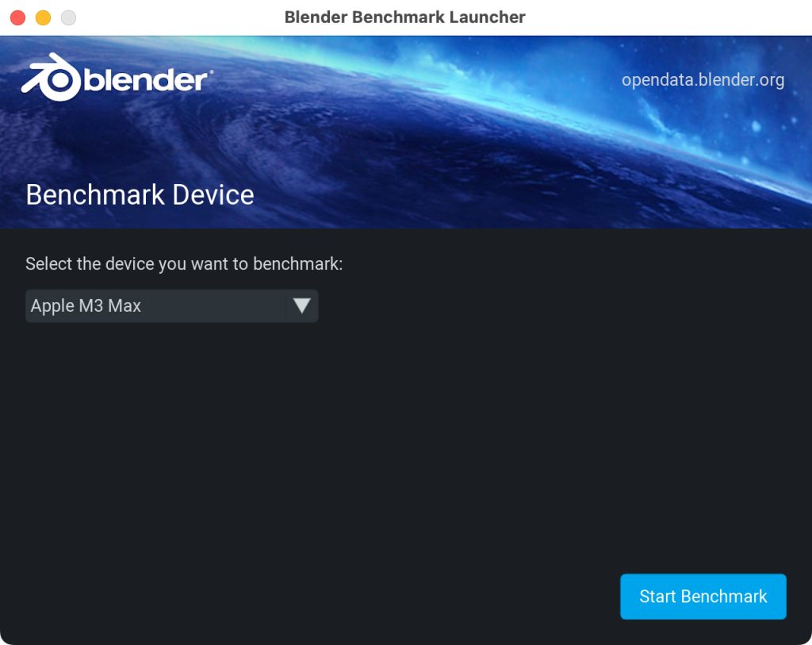Click the Blender Benchmark Launcher window title

[405, 17]
